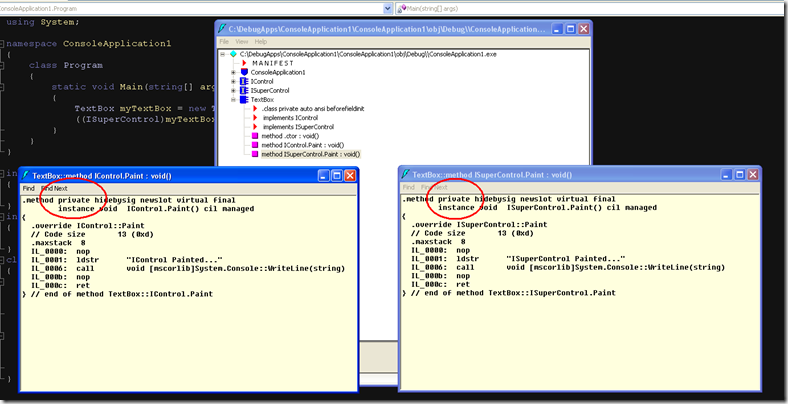Minimize the IControl.Paint method window
The height and width of the screenshot is (404, 788).
(x=324, y=175)
